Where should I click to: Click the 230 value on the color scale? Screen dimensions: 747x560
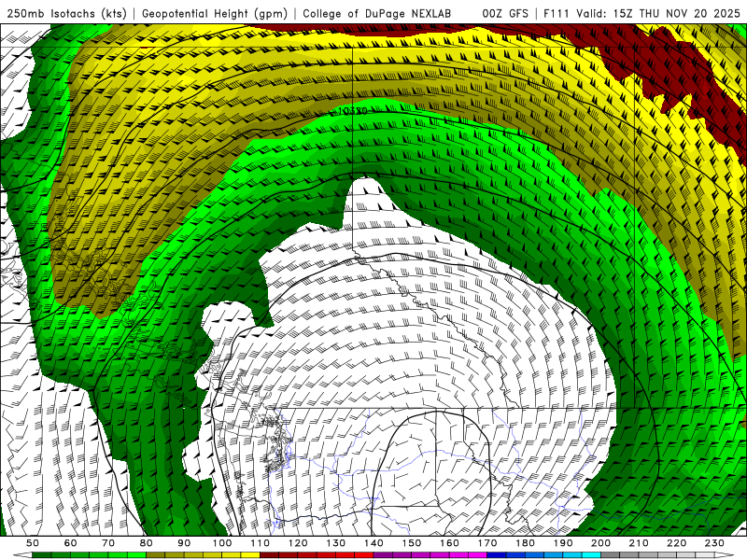point(714,543)
